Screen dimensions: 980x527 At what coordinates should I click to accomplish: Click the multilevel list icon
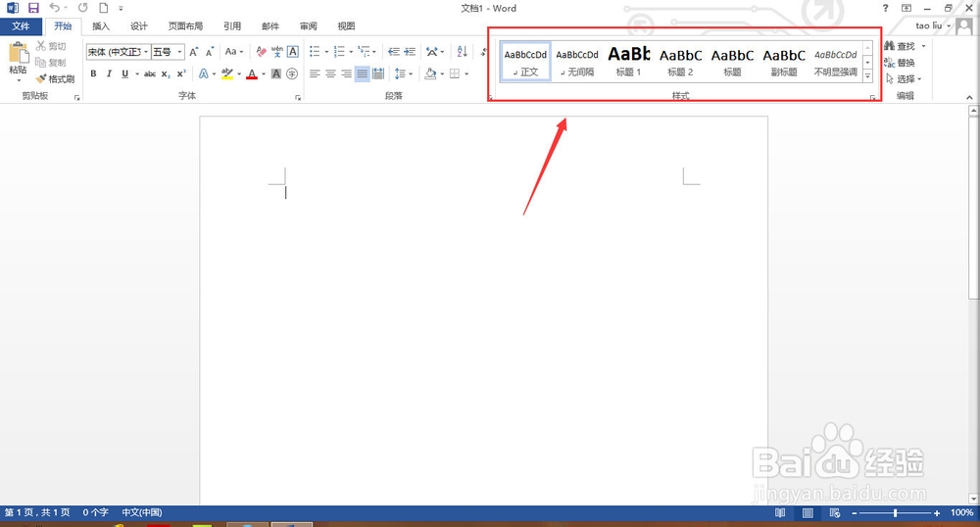[x=364, y=52]
